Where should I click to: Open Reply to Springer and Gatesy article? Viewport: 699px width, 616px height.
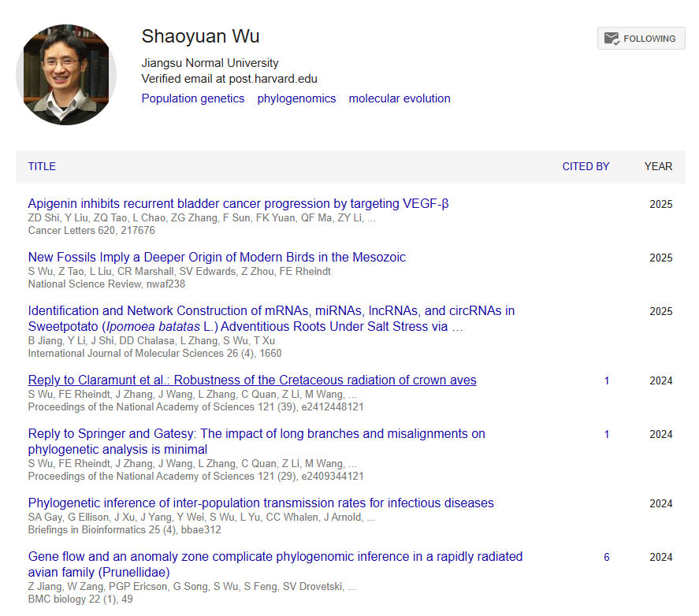click(256, 441)
